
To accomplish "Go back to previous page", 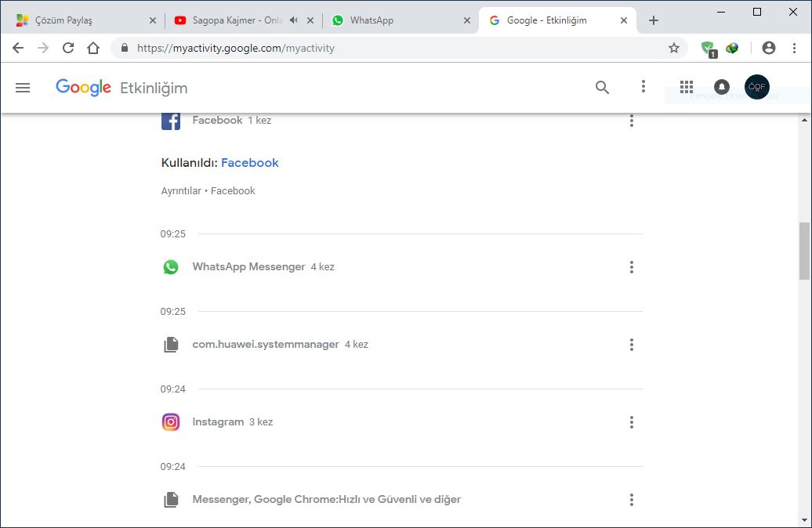I will pyautogui.click(x=18, y=48).
